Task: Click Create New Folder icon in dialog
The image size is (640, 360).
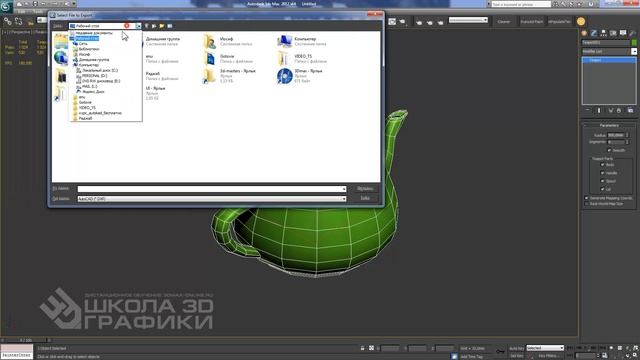Action: point(162,26)
